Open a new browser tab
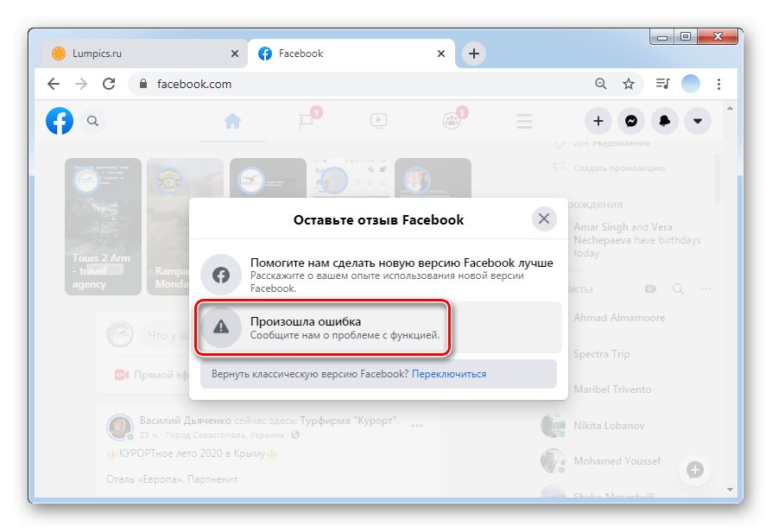The width and height of the screenshot is (772, 532). point(473,54)
